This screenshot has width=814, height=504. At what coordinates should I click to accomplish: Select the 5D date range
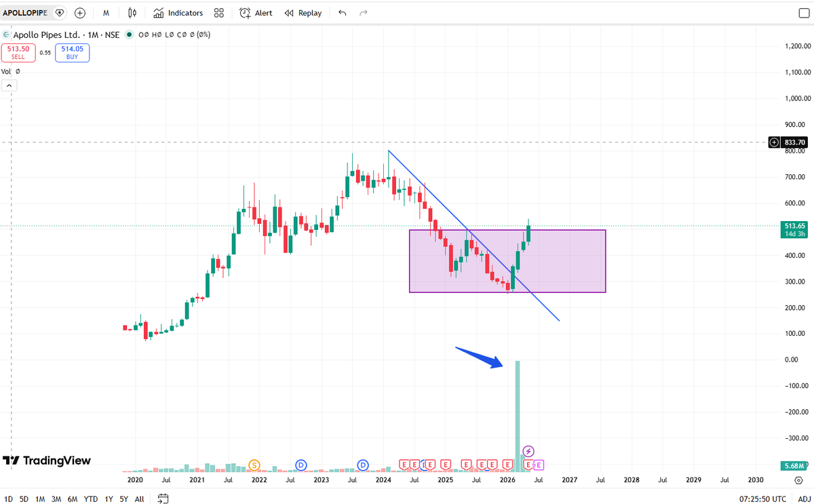24,499
